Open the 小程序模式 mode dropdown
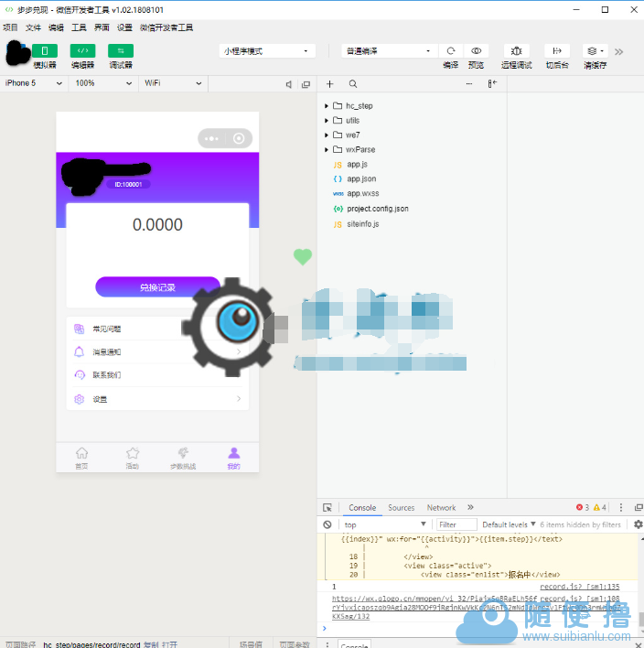The height and width of the screenshot is (648, 644). click(x=267, y=51)
